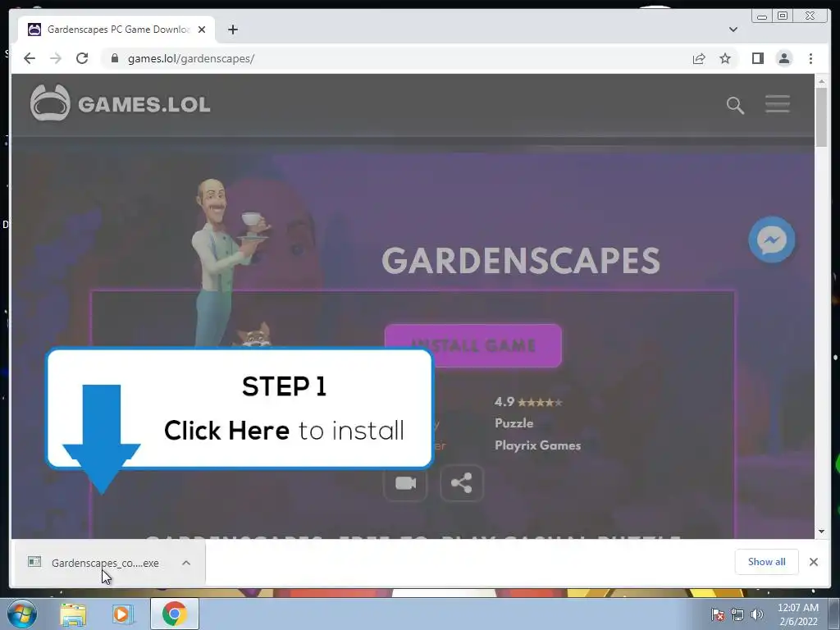840x630 pixels.
Task: Click the 4.9 star rating
Action: (x=528, y=402)
